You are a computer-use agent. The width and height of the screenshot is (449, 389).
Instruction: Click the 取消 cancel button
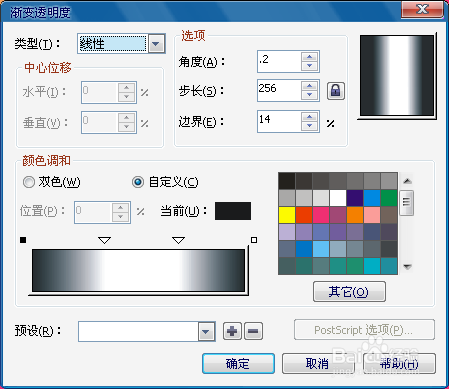[x=317, y=363]
